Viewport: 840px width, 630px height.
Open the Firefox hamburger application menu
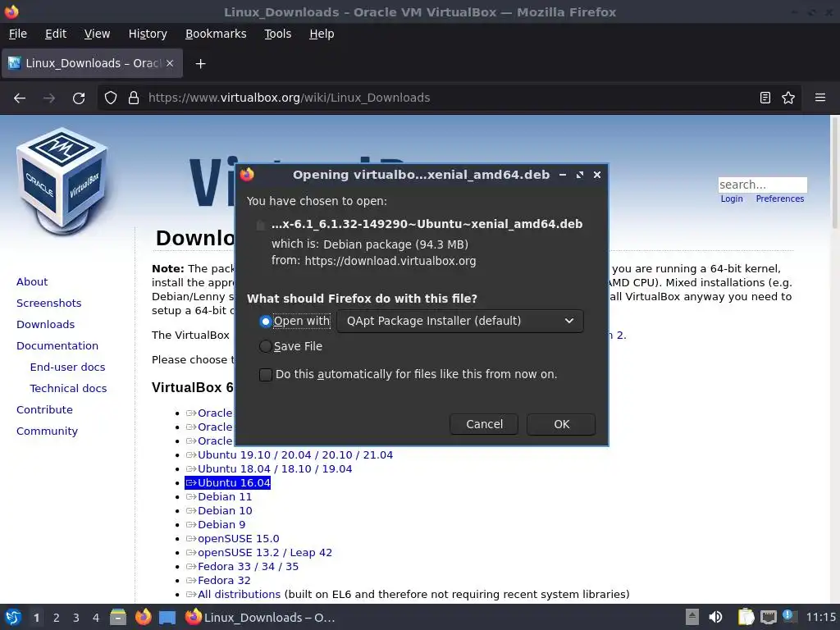820,98
